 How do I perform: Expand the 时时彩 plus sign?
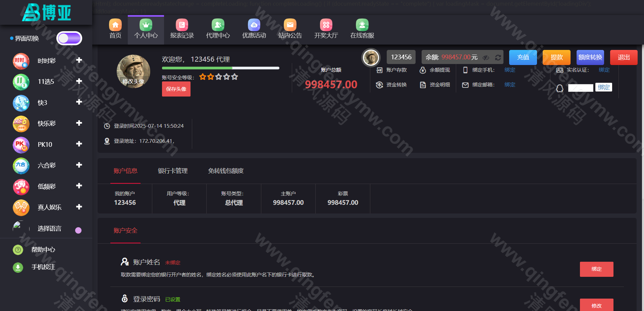pyautogui.click(x=79, y=60)
